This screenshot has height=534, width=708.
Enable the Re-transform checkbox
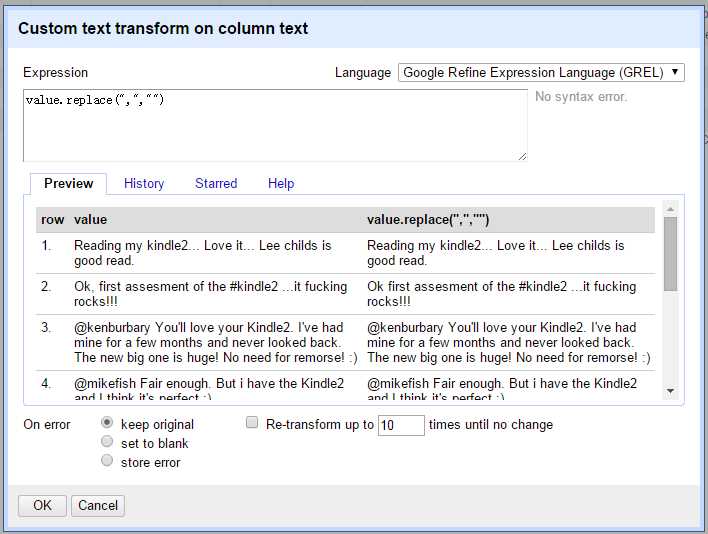pos(253,424)
